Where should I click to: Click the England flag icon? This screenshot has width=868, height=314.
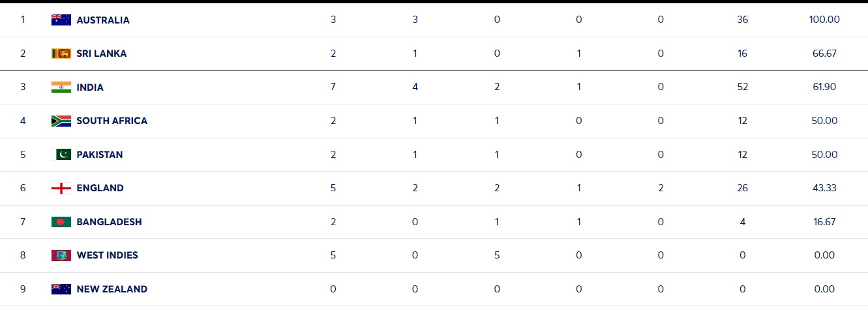pos(61,188)
